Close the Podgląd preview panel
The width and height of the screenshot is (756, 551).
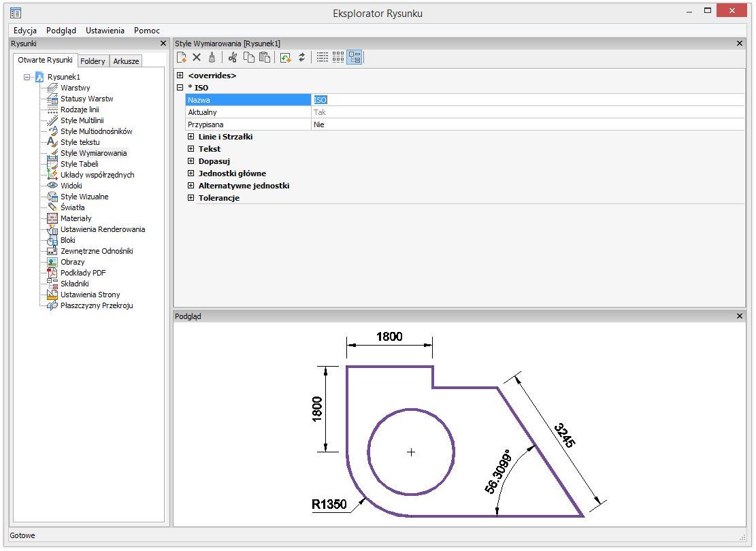coord(740,316)
